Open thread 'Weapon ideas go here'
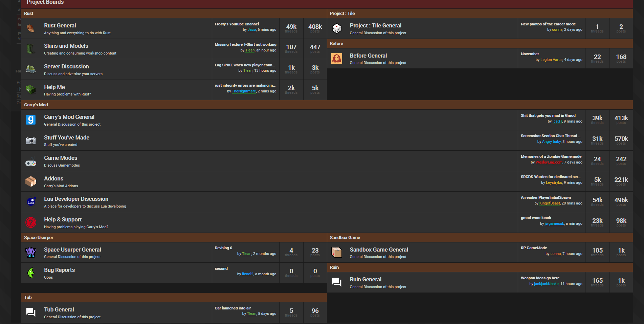 (x=540, y=278)
